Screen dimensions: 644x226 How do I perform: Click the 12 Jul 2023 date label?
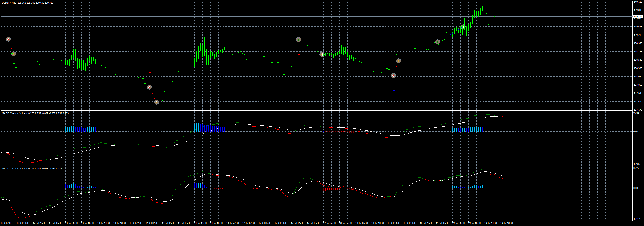tap(6, 223)
